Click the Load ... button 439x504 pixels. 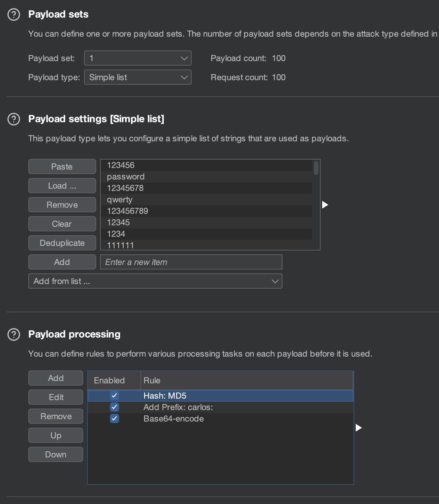pos(62,186)
